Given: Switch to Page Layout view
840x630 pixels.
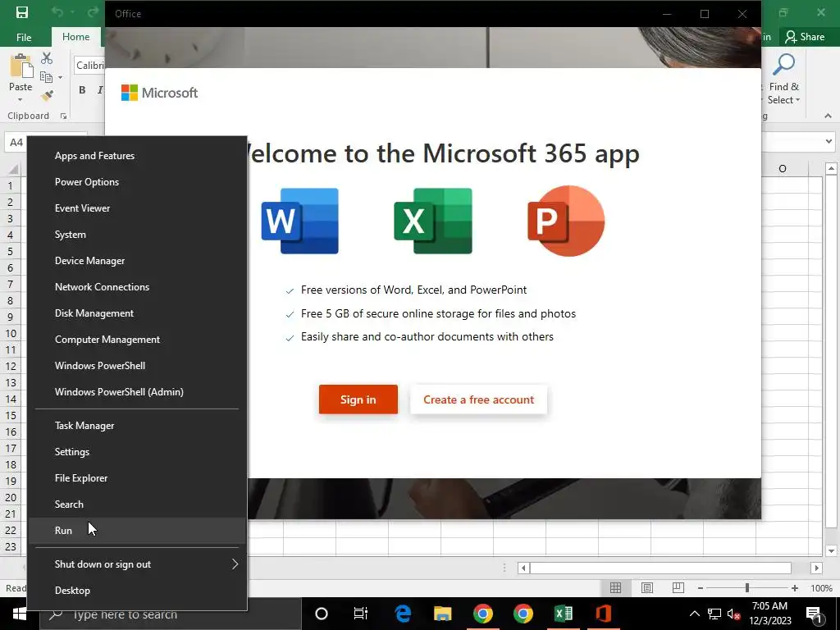Looking at the screenshot, I should pos(647,588).
